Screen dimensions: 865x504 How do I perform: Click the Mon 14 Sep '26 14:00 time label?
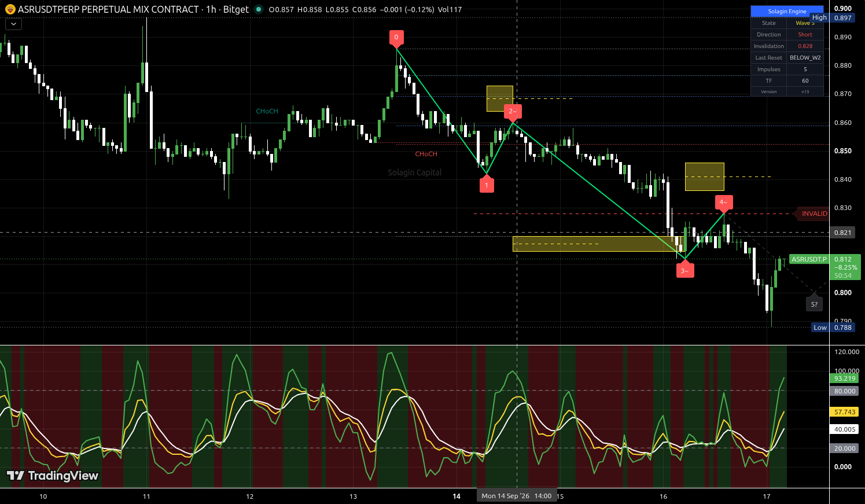pyautogui.click(x=517, y=496)
